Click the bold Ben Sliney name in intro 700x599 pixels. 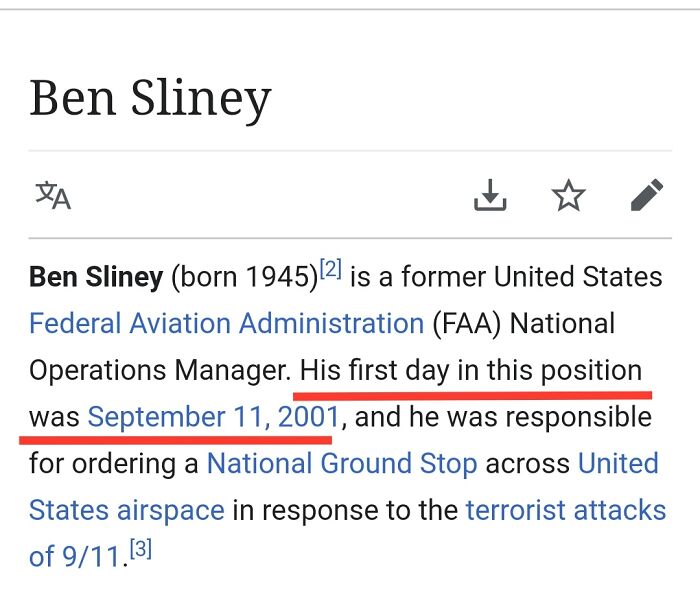tap(96, 277)
